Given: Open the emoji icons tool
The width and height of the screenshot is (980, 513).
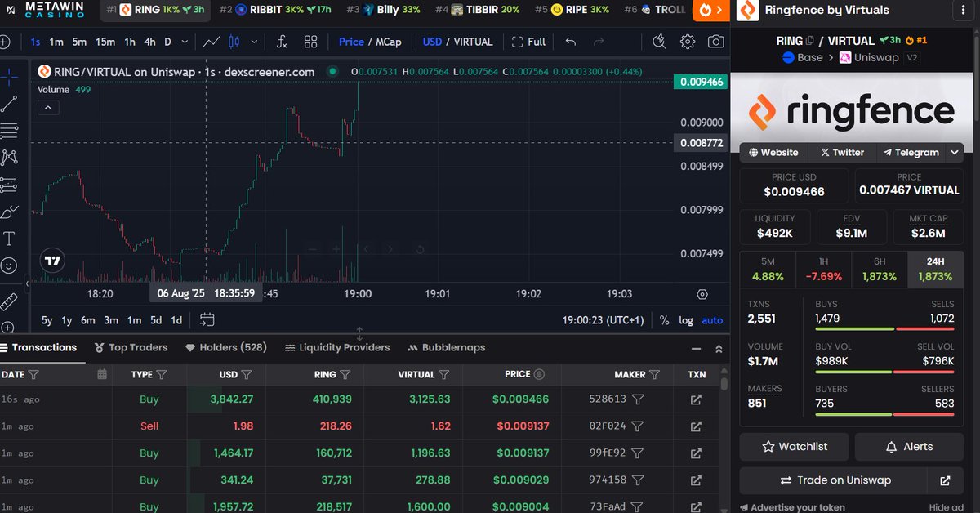Looking at the screenshot, I should tap(9, 265).
